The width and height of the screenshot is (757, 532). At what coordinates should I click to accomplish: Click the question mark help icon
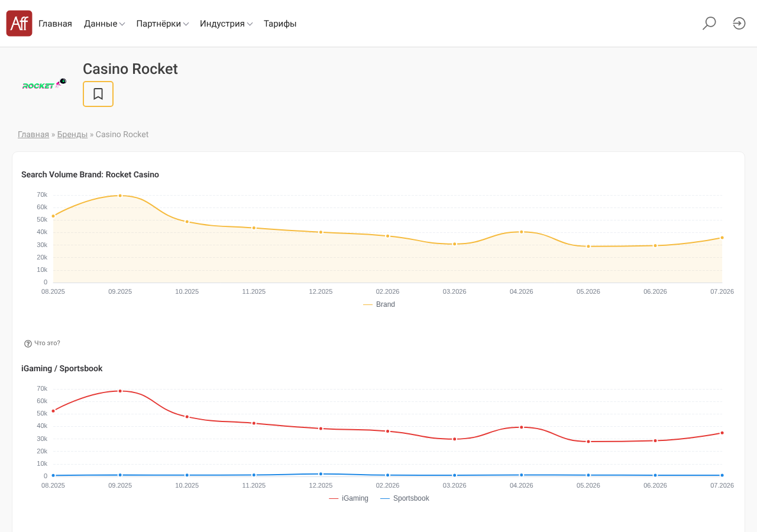click(x=28, y=343)
